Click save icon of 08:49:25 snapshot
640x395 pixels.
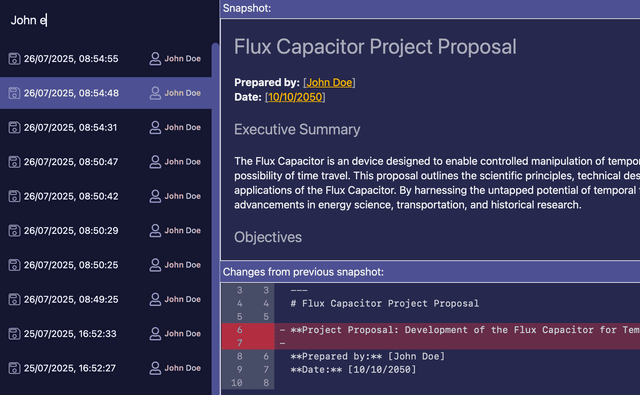pos(14,300)
